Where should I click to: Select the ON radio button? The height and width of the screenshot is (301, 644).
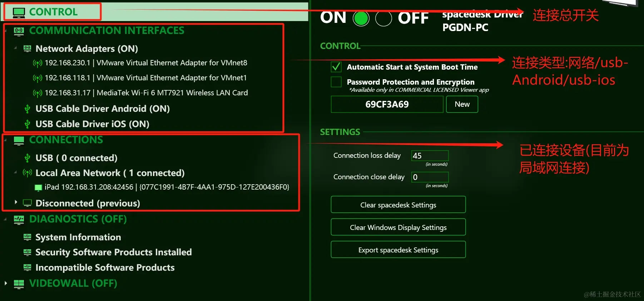coord(361,19)
